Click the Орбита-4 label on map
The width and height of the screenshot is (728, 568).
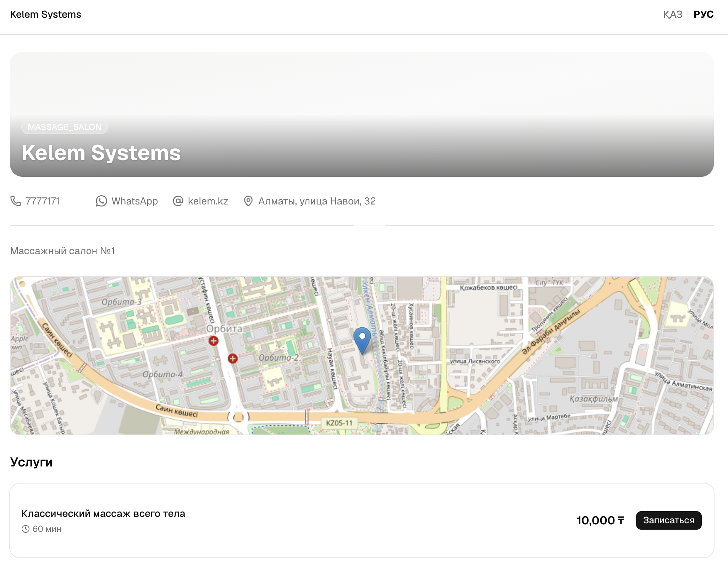click(x=162, y=374)
